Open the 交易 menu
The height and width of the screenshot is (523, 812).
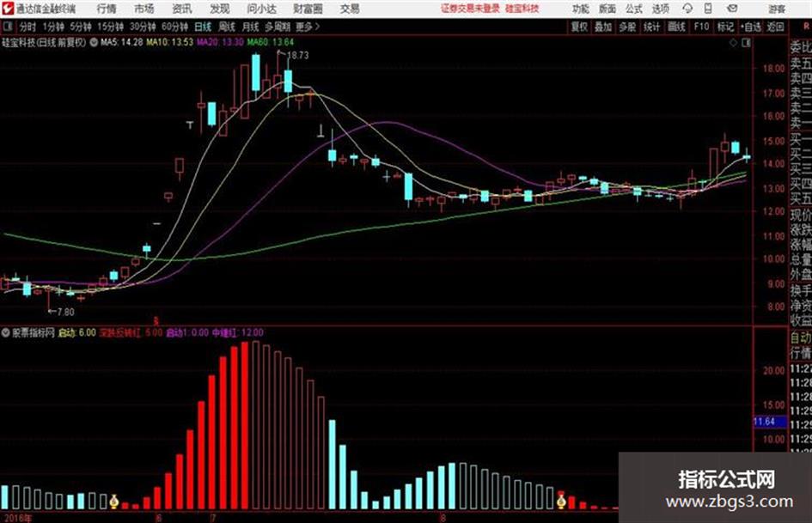(x=350, y=9)
